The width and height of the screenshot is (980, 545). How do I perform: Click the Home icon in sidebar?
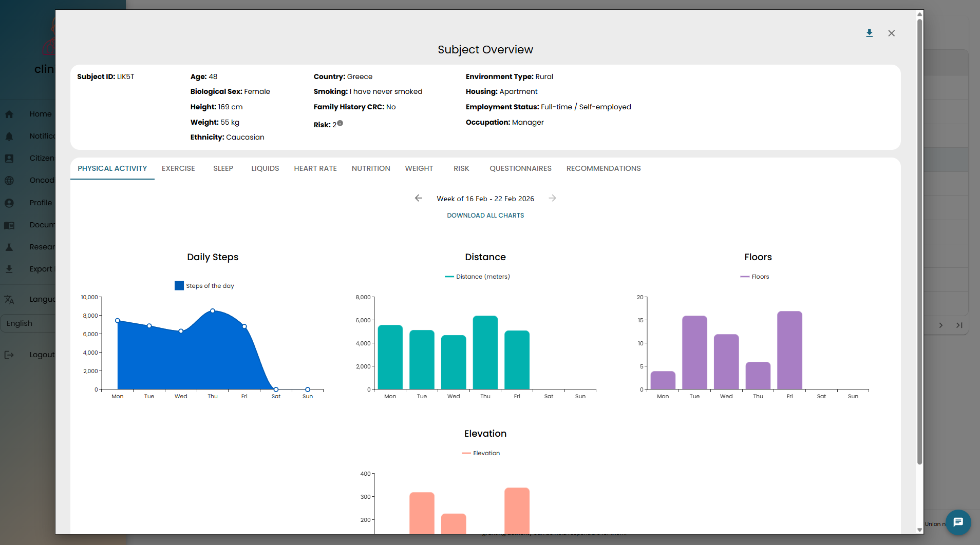pyautogui.click(x=9, y=114)
